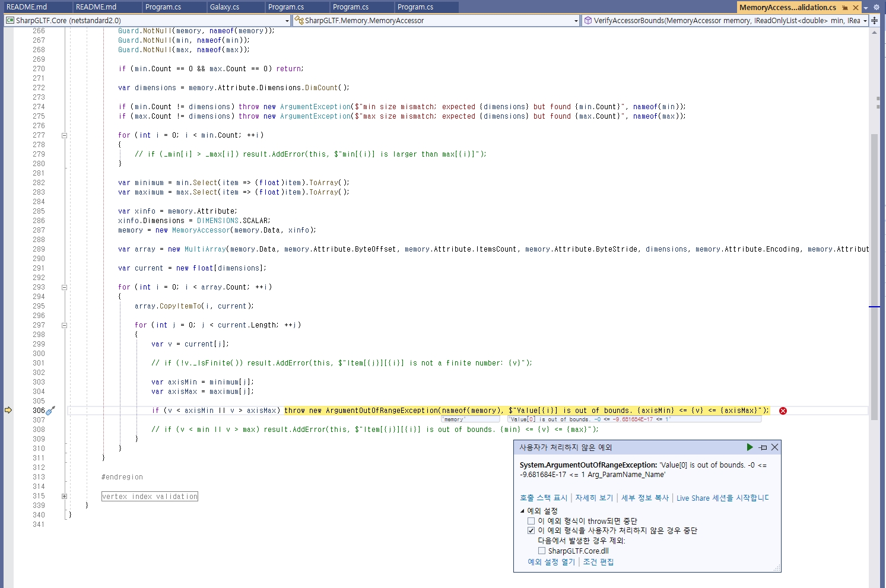Screen dimensions: 886x588
Task: Pin the unhandled exception popup
Action: point(763,447)
